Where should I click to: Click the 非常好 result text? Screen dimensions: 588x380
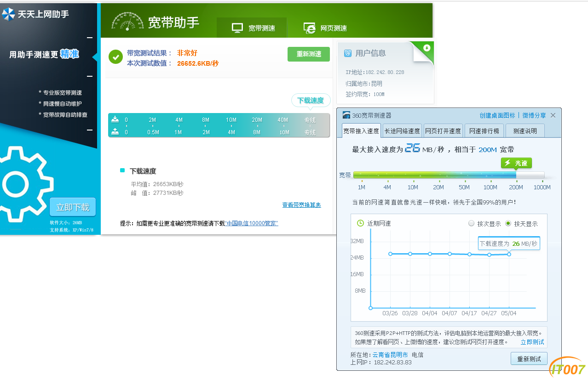187,53
